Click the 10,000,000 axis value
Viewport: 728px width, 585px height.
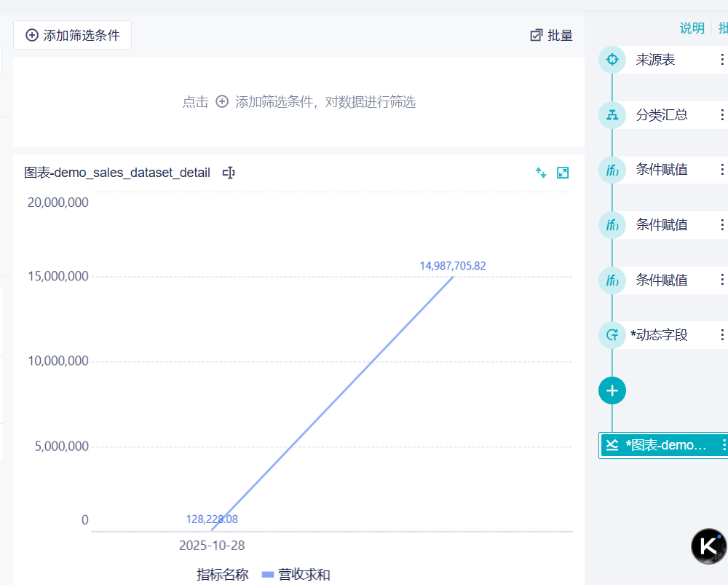(58, 361)
